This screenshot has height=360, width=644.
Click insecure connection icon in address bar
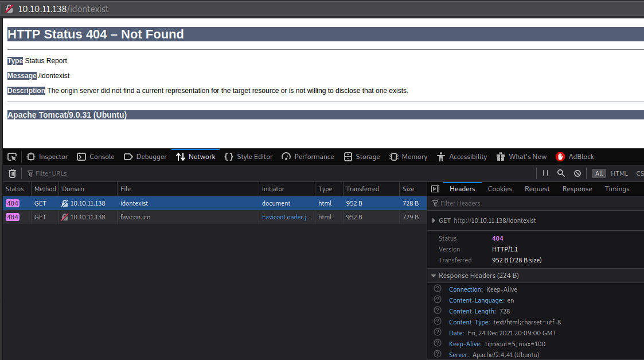(x=9, y=9)
